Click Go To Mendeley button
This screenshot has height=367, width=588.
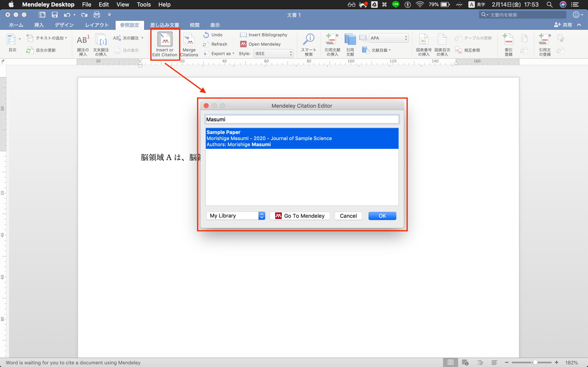[x=300, y=216]
